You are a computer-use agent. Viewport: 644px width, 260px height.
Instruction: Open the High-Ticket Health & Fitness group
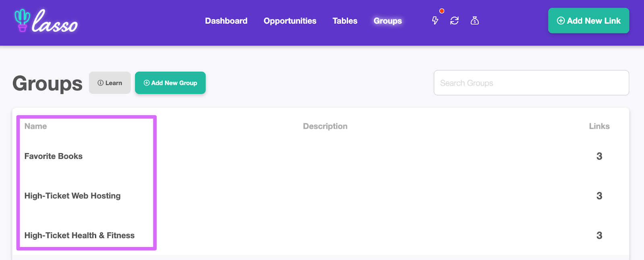pyautogui.click(x=79, y=235)
